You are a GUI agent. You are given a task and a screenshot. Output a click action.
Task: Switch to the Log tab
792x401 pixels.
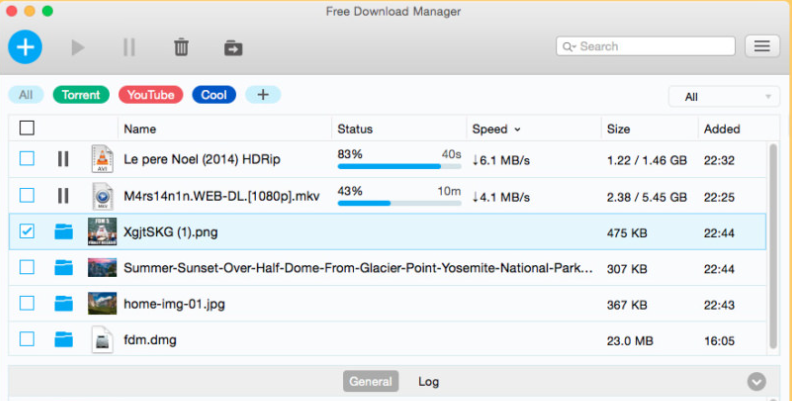428,382
